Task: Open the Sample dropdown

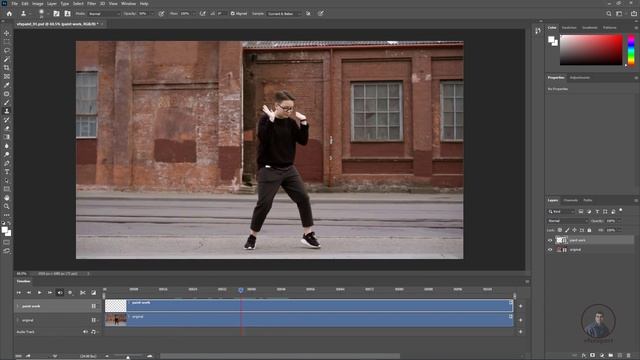Action: 284,13
